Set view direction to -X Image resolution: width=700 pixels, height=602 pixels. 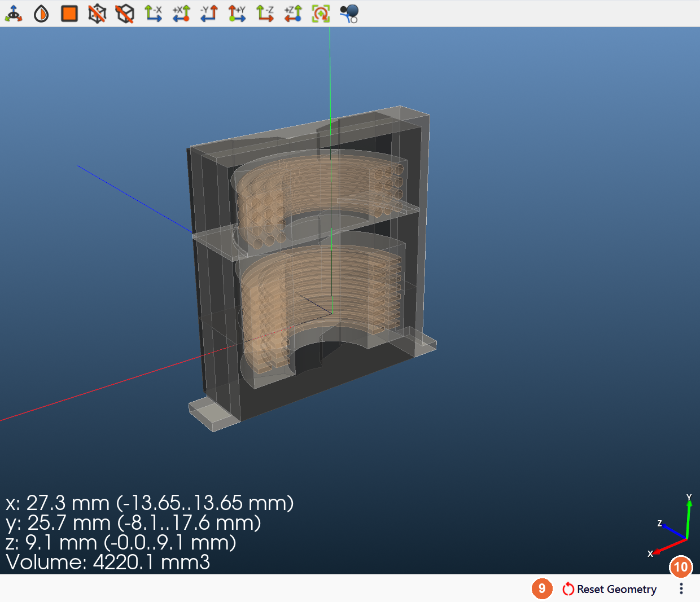coord(153,14)
